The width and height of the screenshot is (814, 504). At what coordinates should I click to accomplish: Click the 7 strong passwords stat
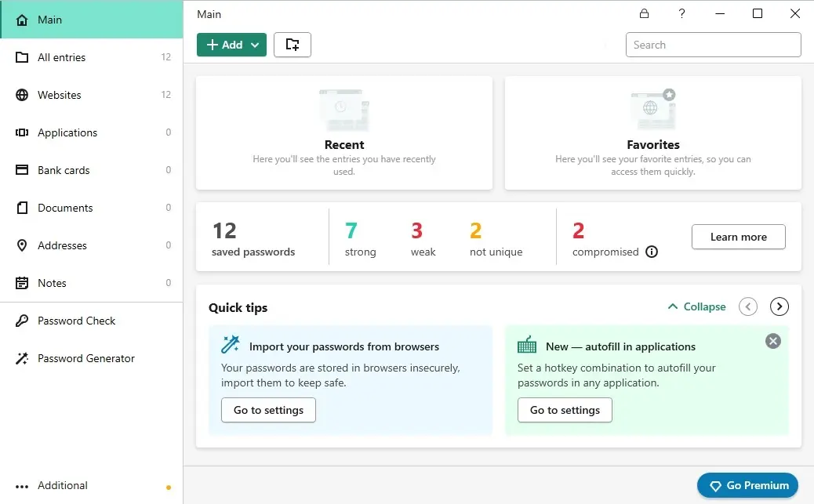click(x=360, y=239)
